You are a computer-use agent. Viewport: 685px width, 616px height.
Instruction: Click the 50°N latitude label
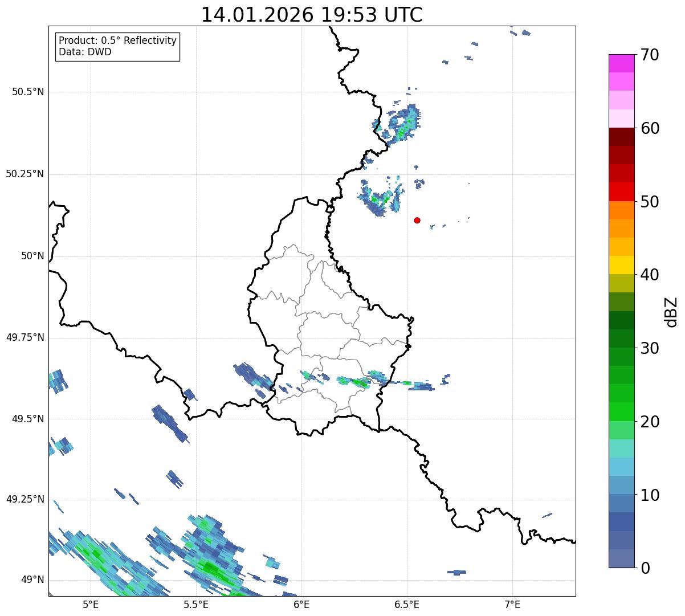[32, 256]
